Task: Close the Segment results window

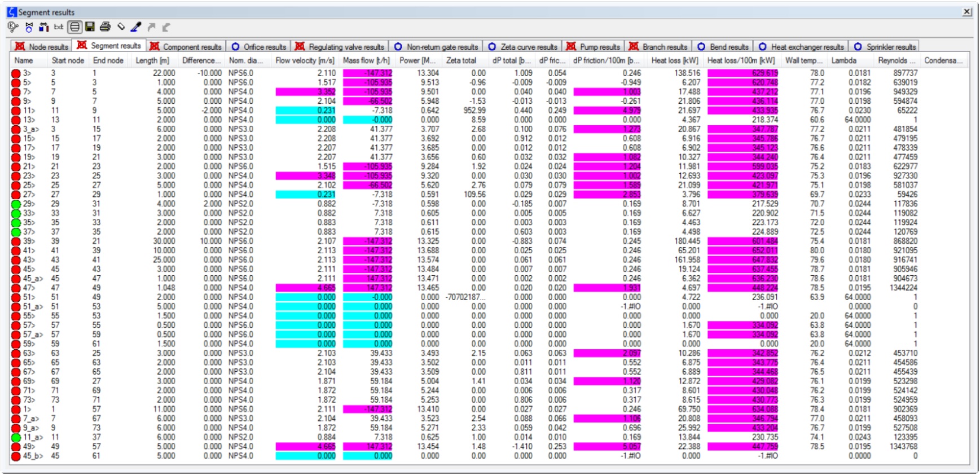Action: tap(966, 11)
